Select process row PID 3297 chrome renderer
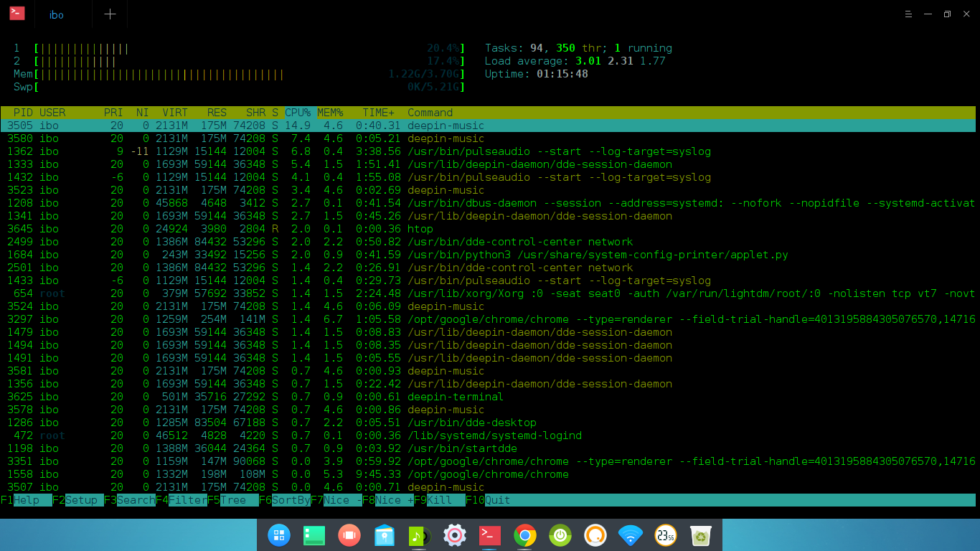This screenshot has width=980, height=551. pos(488,319)
